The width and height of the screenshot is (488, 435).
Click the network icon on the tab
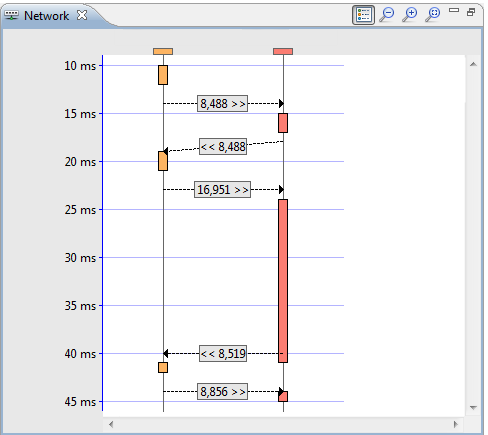11,15
